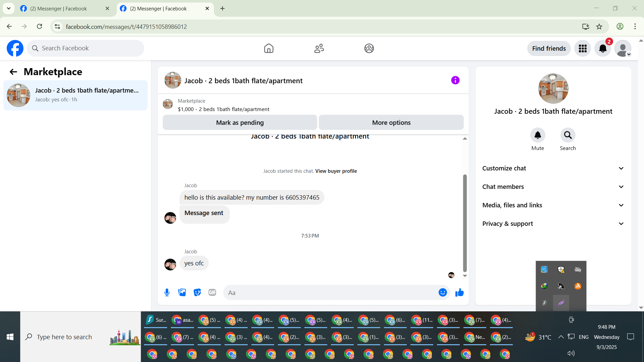Click the Windows taskbar search box
Screen dimensions: 644x362
tap(81, 337)
